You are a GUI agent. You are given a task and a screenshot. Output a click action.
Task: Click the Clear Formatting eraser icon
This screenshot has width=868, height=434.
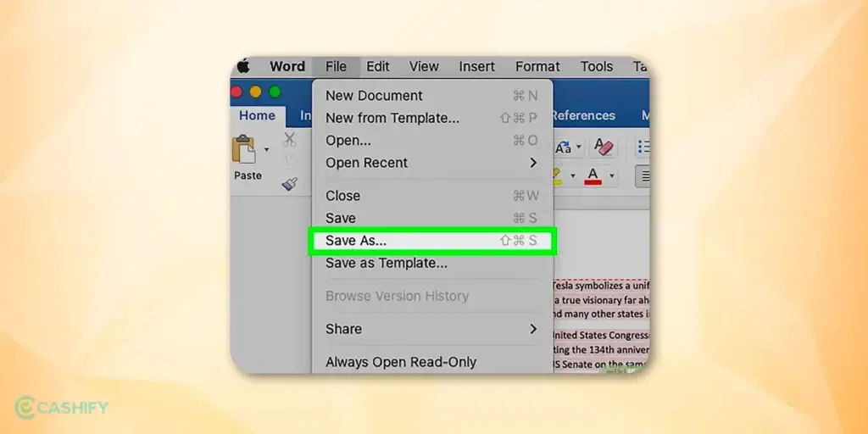pos(604,147)
